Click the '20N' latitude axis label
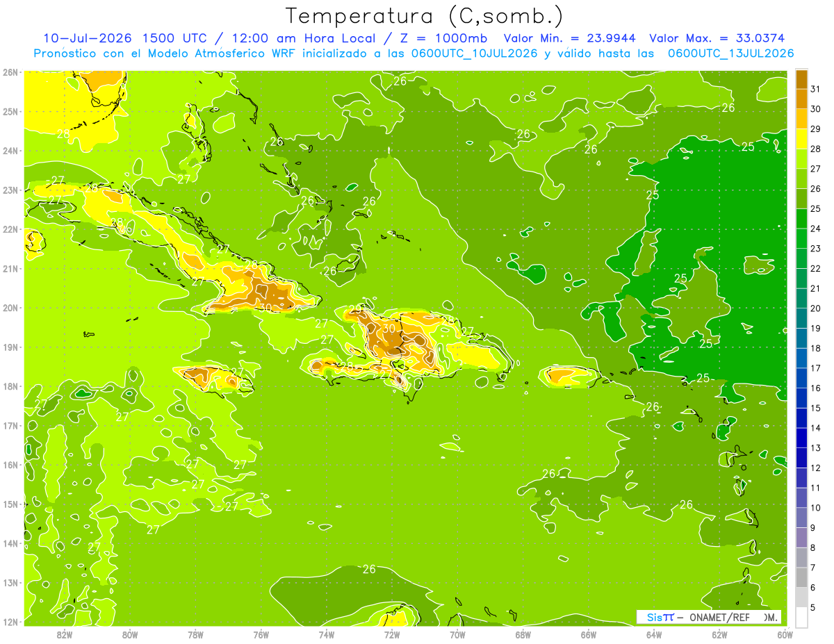 tap(10, 308)
